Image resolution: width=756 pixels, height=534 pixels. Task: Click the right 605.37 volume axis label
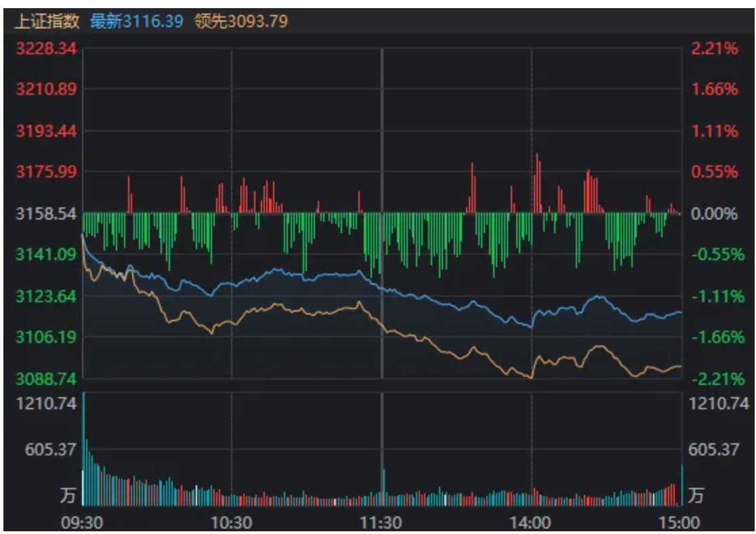click(x=713, y=449)
